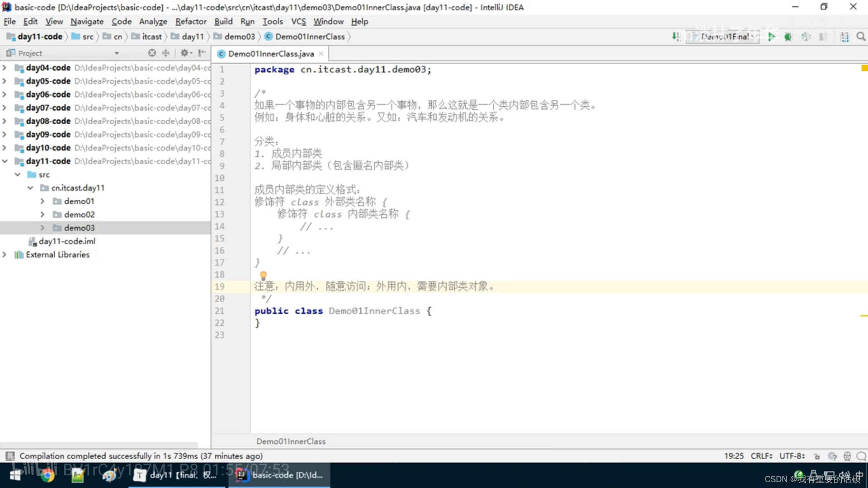The image size is (868, 488).
Task: Expand day05-code module
Action: [5, 81]
